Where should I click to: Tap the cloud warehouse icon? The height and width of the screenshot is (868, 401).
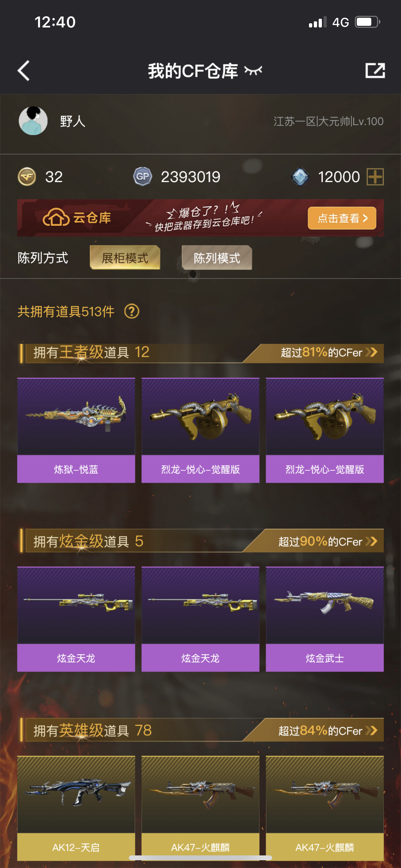[56, 217]
